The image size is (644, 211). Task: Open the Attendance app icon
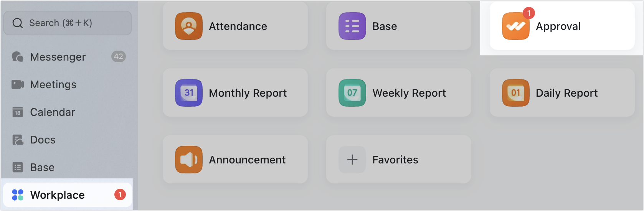189,26
